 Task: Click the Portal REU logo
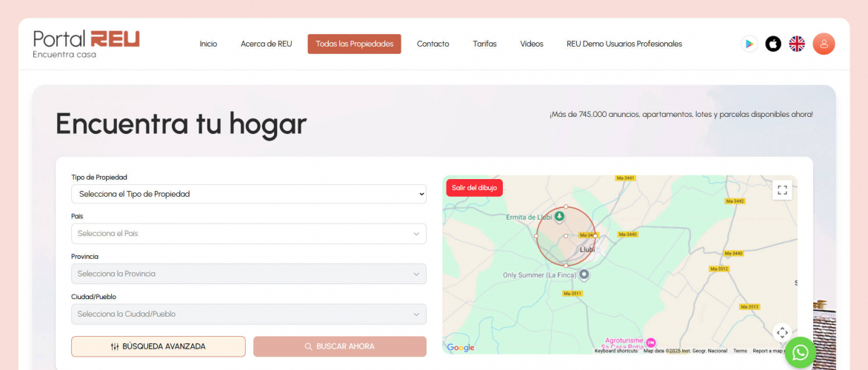pyautogui.click(x=87, y=44)
